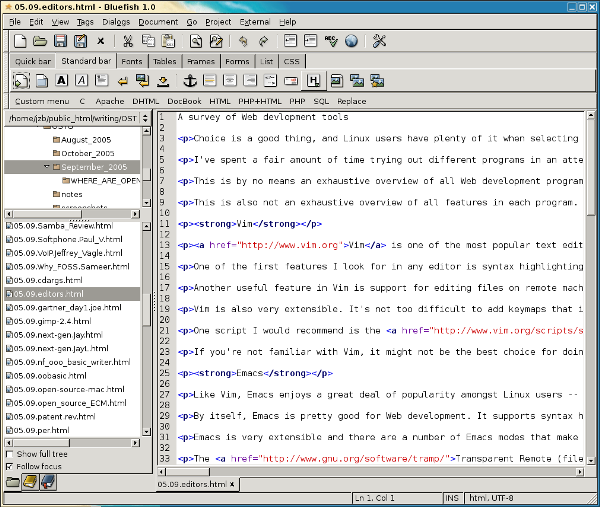Image resolution: width=600 pixels, height=507 pixels.
Task: Click the Italic A icon
Action: tap(82, 81)
